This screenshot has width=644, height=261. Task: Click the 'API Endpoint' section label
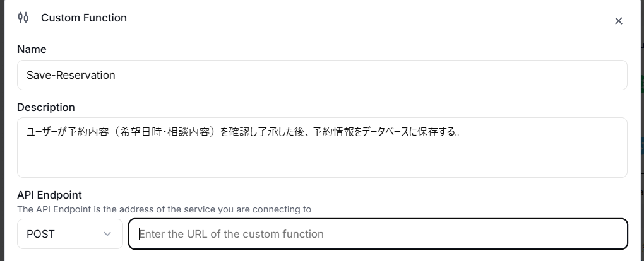pyautogui.click(x=49, y=195)
